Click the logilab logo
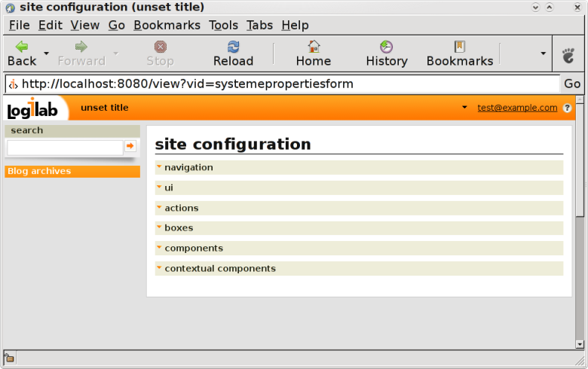The width and height of the screenshot is (588, 369). click(32, 109)
